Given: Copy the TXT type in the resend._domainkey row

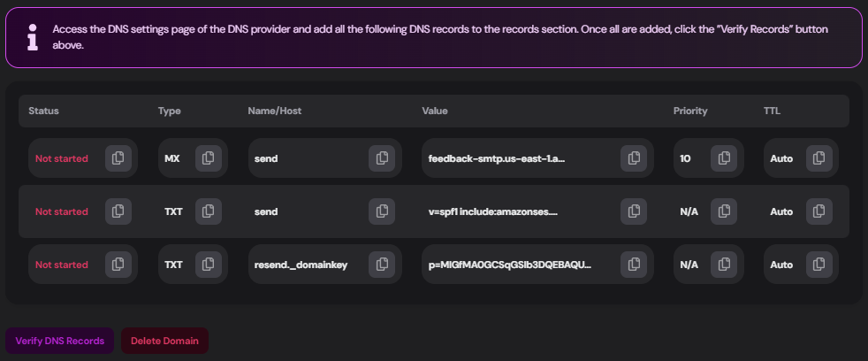Looking at the screenshot, I should coord(208,265).
